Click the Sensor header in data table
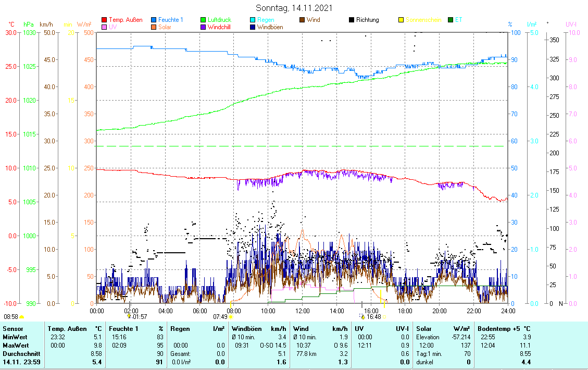588x370 pixels. (12, 329)
